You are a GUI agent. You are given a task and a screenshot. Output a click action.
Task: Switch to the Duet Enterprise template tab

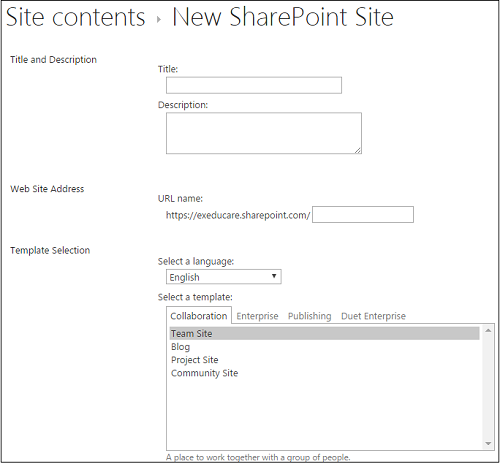tap(373, 316)
